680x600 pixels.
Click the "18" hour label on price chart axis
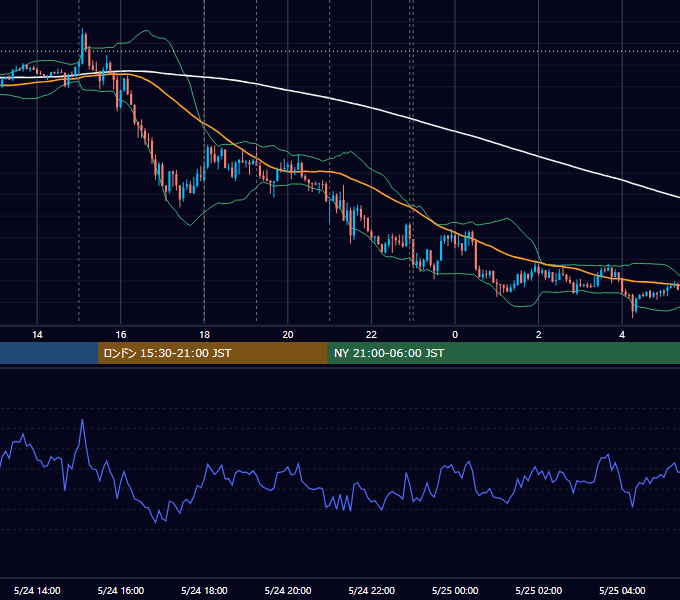point(204,335)
